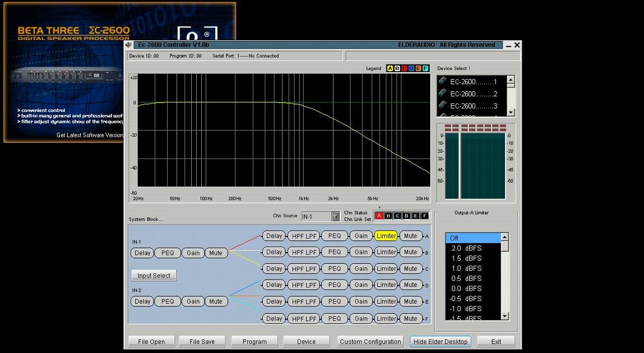644x353 pixels.
Task: Click legend swatch F in cyan
Action: pyautogui.click(x=425, y=68)
